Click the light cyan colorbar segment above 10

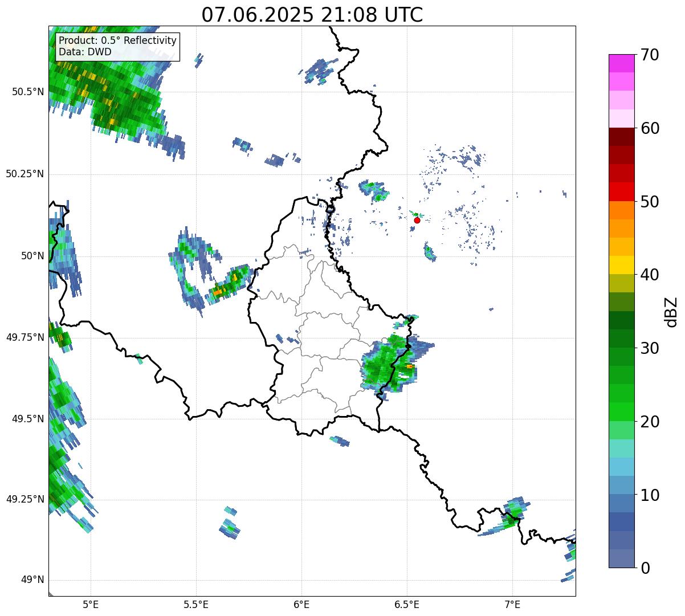point(622,467)
